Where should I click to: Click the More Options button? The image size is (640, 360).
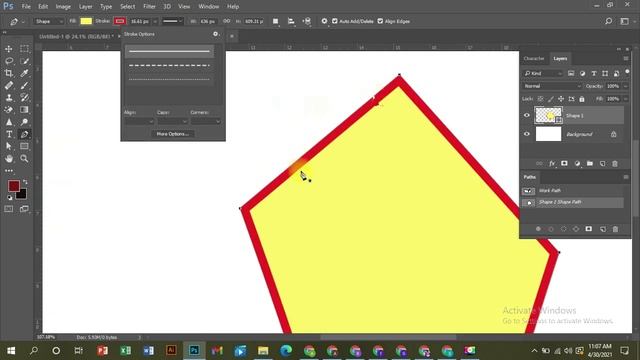click(173, 134)
